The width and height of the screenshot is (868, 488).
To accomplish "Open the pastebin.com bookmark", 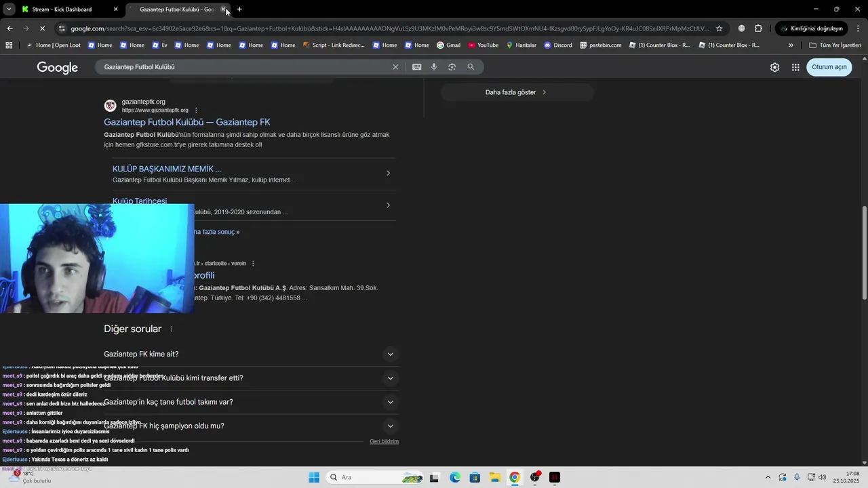I will (600, 45).
